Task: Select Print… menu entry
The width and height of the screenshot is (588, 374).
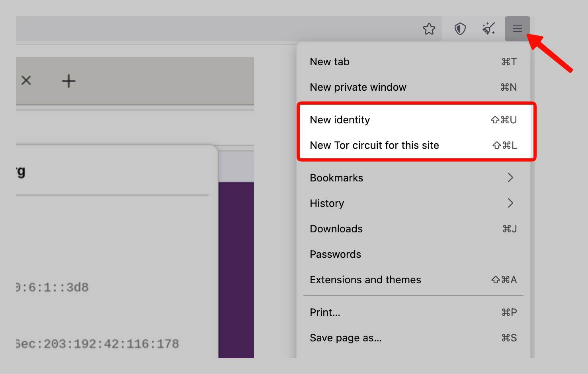Action: pyautogui.click(x=325, y=312)
